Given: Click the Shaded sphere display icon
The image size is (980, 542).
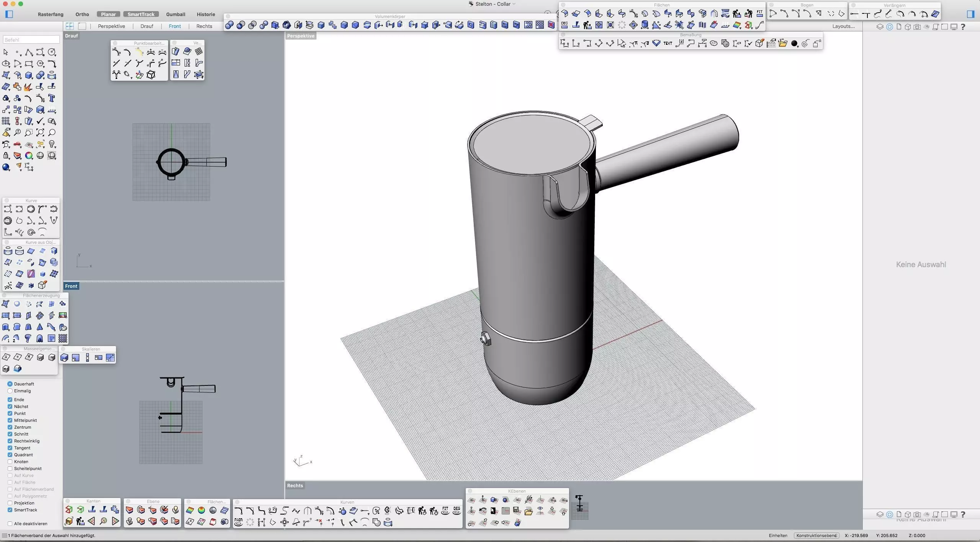Looking at the screenshot, I should pos(40,156).
